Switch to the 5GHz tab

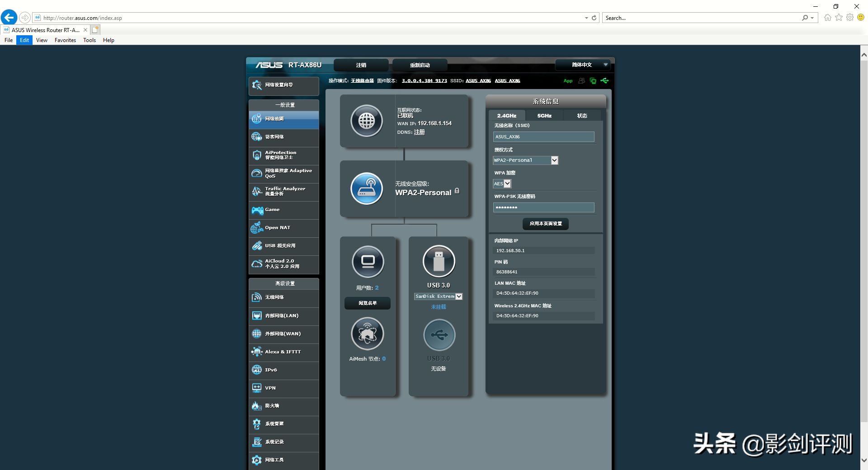[x=544, y=116]
